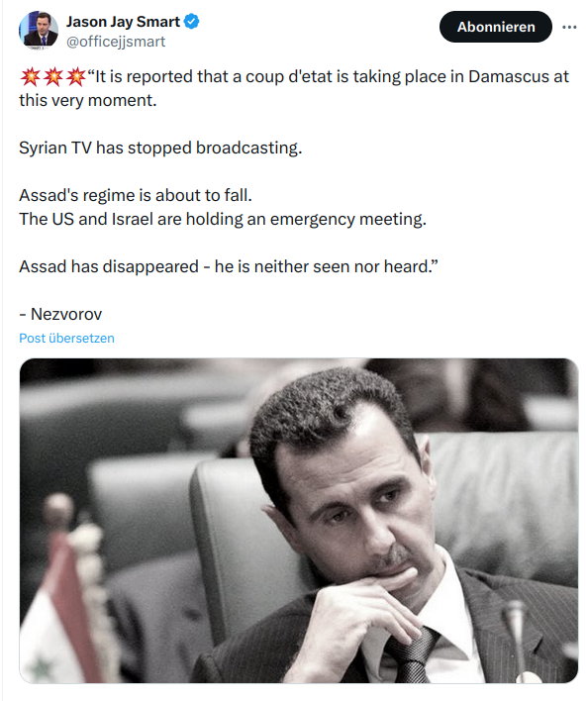Click the 'Assad has disappeared' sentence

[x=229, y=266]
